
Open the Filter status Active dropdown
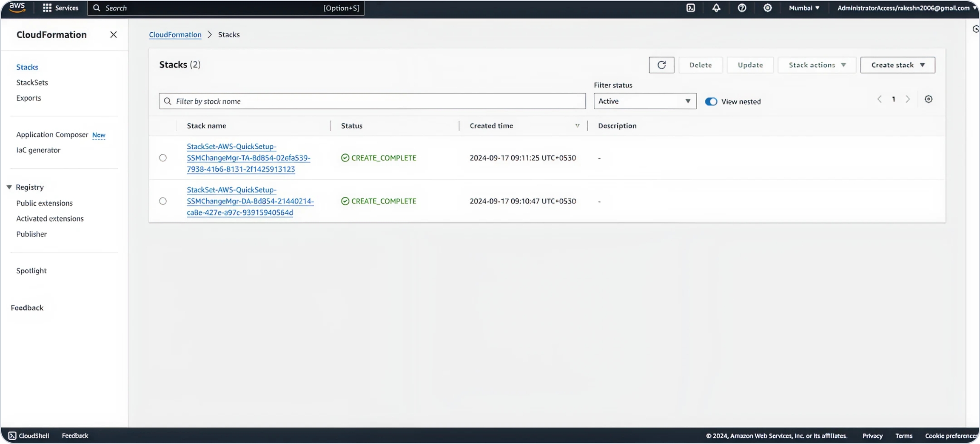pos(644,101)
